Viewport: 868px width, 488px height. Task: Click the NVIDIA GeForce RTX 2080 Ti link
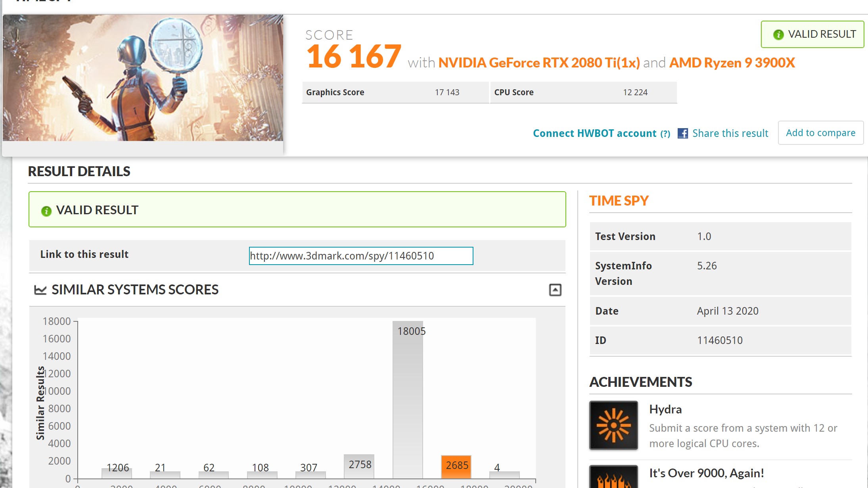tap(539, 63)
